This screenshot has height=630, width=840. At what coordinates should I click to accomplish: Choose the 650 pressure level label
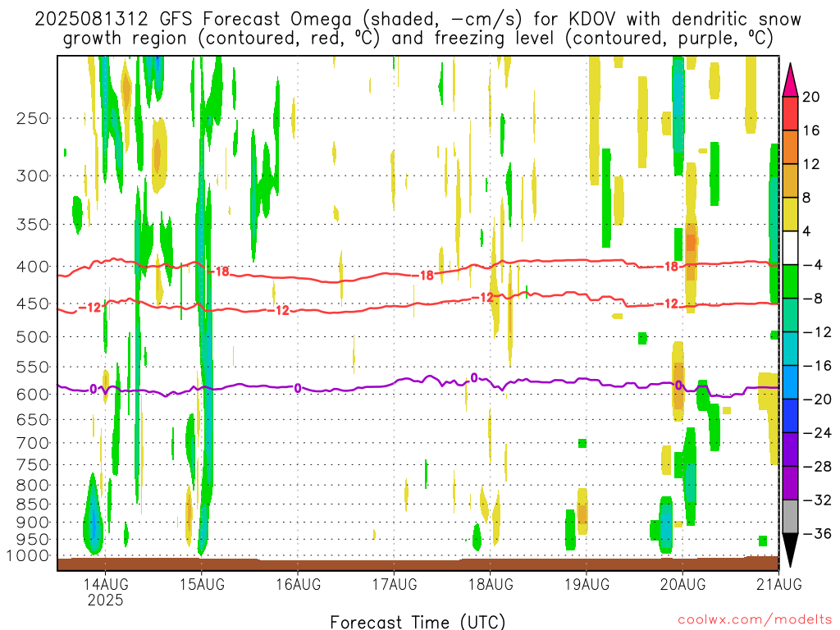click(x=33, y=419)
